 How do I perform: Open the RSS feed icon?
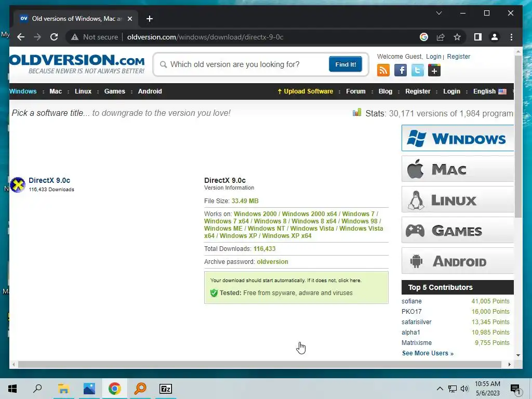tap(383, 71)
